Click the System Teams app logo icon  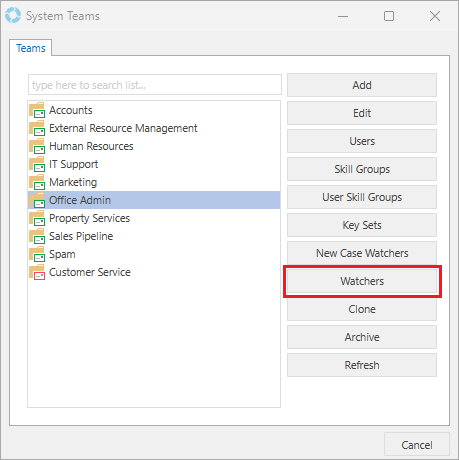tap(13, 16)
